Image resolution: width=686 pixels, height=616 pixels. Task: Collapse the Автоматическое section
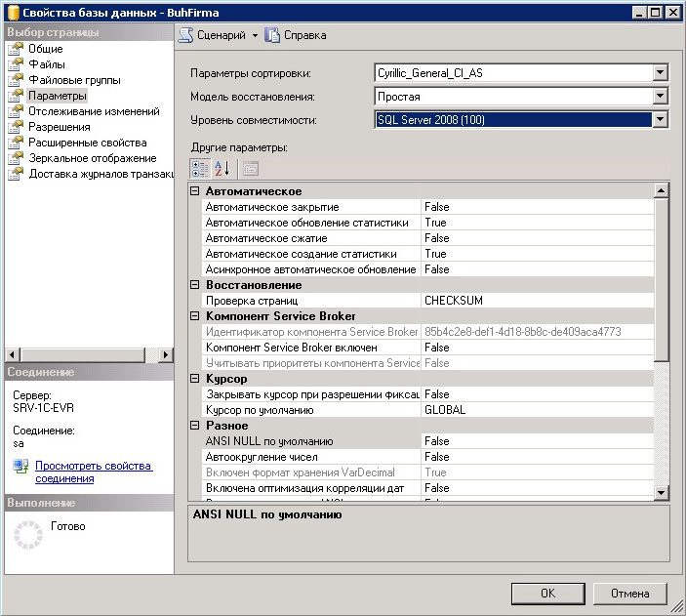[195, 191]
